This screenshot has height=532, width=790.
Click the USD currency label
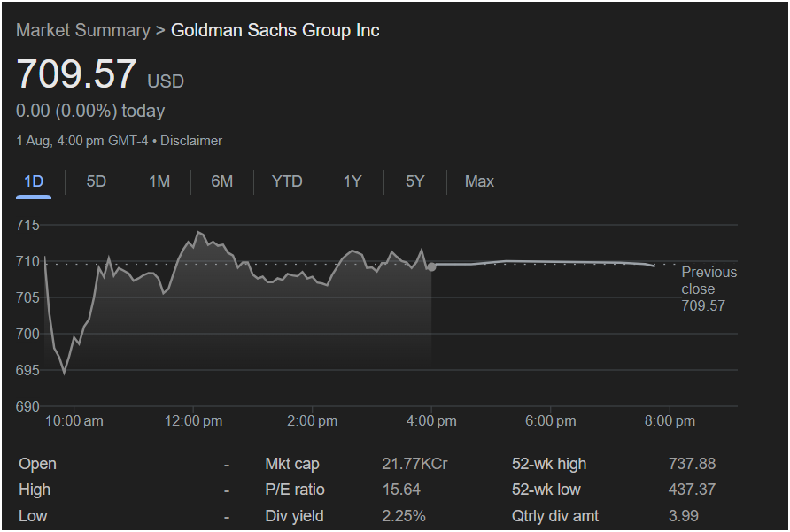click(166, 81)
